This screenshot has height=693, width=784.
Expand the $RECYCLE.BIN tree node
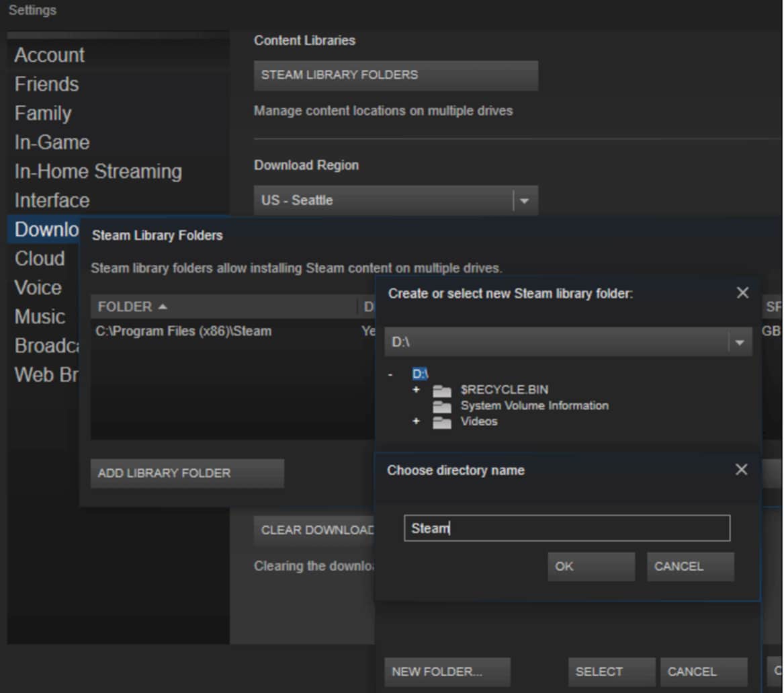click(x=417, y=389)
